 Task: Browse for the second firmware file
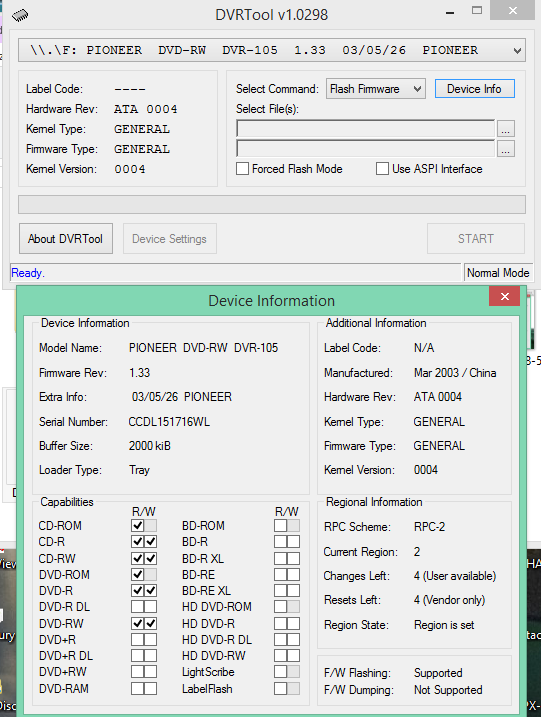(505, 149)
